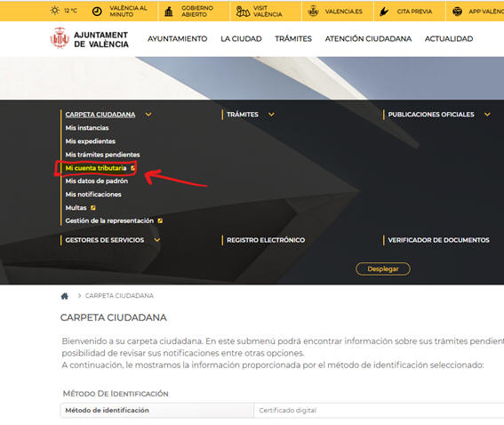Open Mis notificaciones link
Viewport: 504px width, 425px height.
point(93,194)
